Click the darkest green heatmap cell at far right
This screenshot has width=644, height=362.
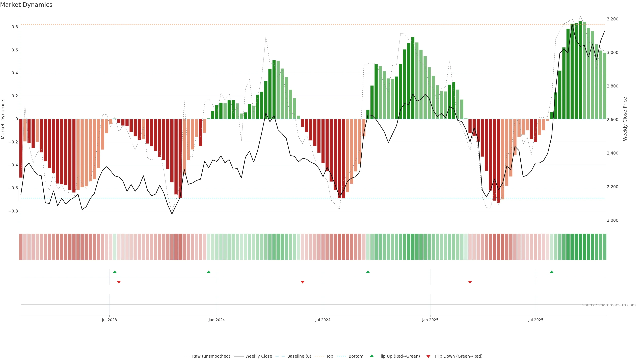click(580, 247)
